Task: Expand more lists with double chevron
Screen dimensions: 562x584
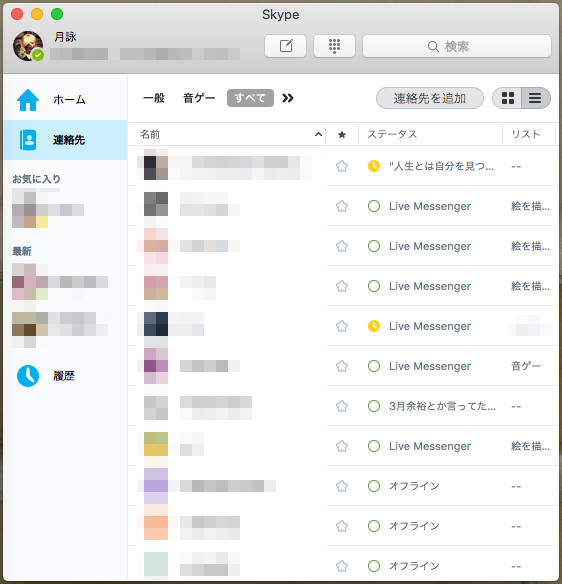Action: point(288,98)
